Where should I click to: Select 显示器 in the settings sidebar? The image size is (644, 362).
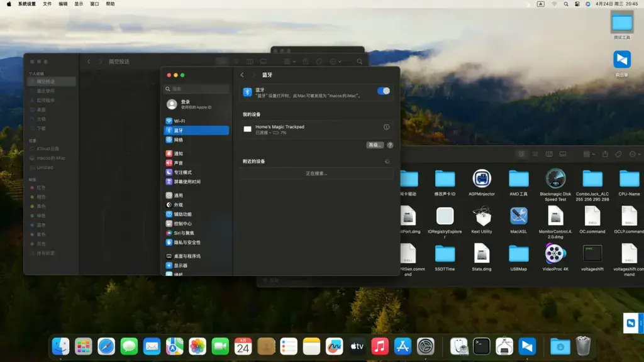(197, 266)
